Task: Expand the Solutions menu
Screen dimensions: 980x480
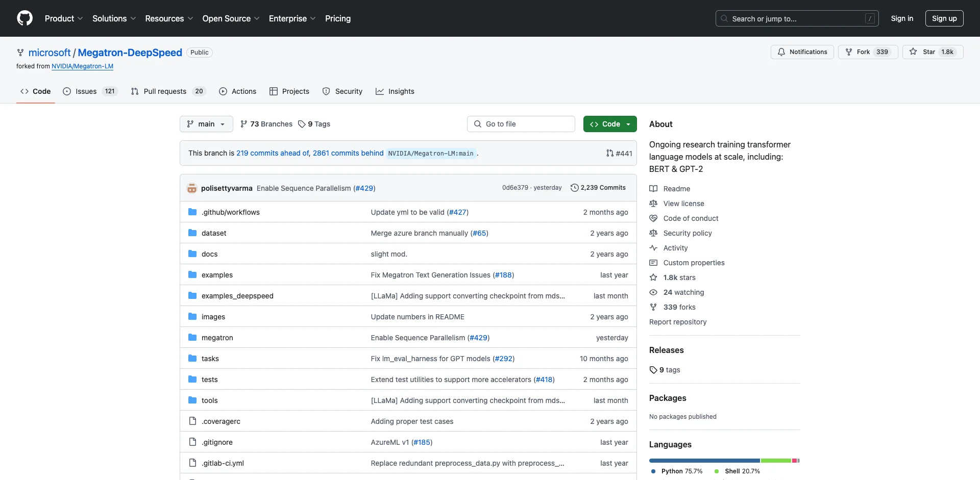Action: click(x=114, y=18)
